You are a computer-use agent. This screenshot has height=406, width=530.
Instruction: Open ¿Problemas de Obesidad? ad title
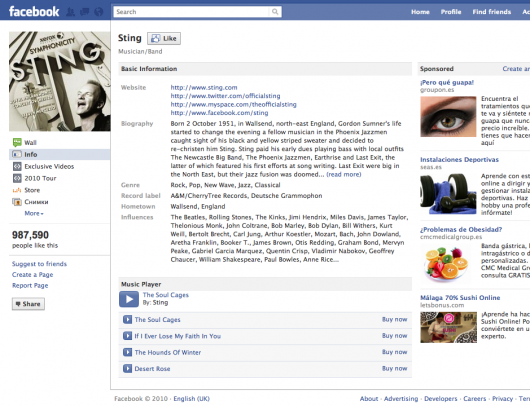[461, 230]
